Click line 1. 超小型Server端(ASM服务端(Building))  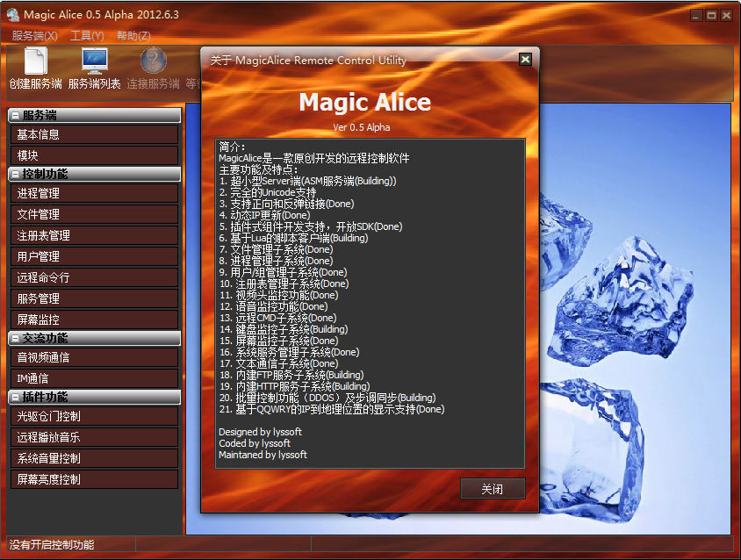point(307,181)
